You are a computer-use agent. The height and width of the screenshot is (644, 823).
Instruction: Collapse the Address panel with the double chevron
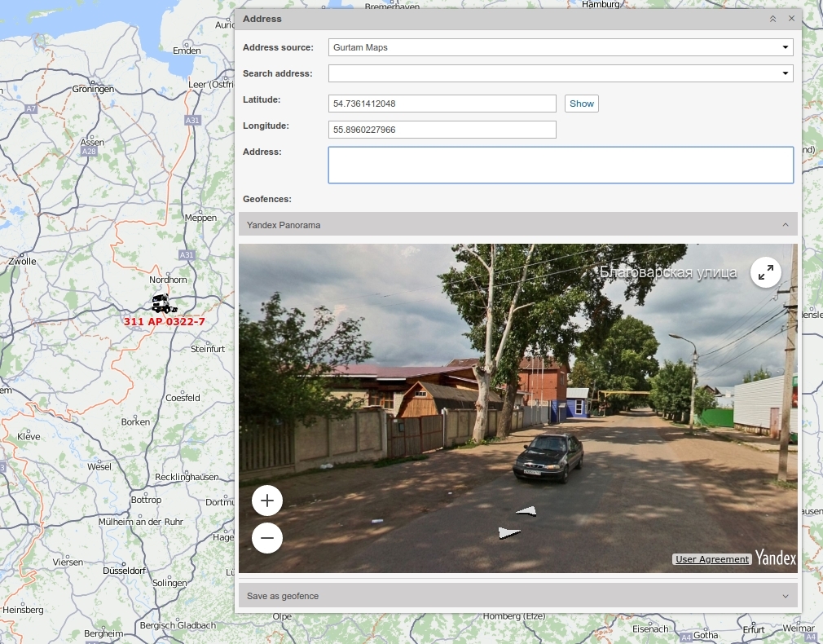(x=772, y=19)
